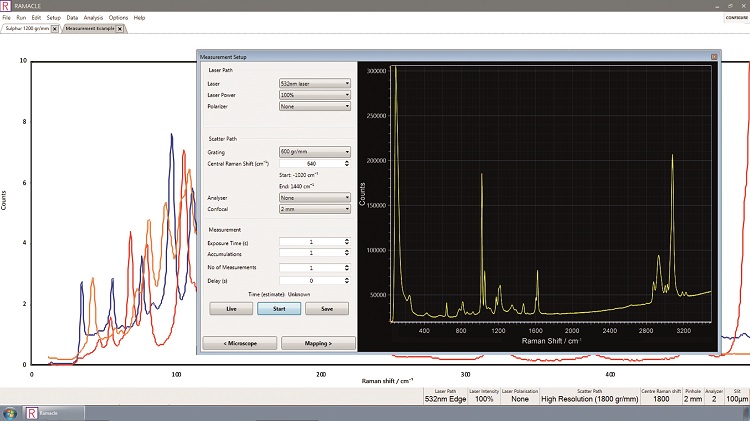Open the Run menu
The height and width of the screenshot is (421, 750).
(x=21, y=18)
